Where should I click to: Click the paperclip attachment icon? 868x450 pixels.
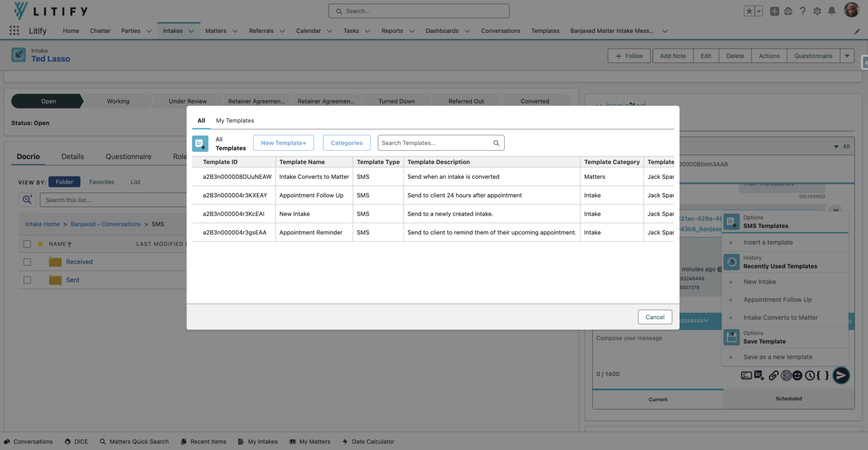point(774,375)
